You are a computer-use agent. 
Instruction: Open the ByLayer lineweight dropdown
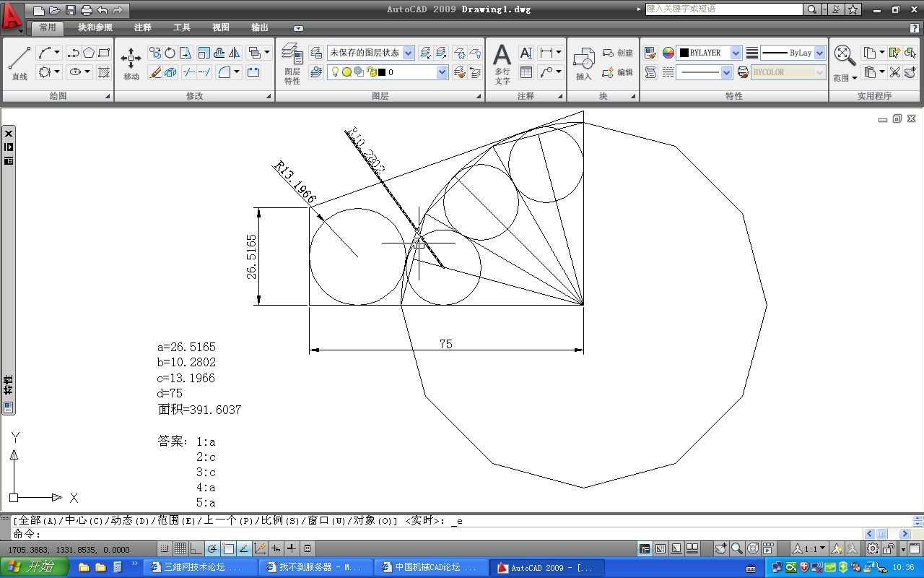click(793, 53)
